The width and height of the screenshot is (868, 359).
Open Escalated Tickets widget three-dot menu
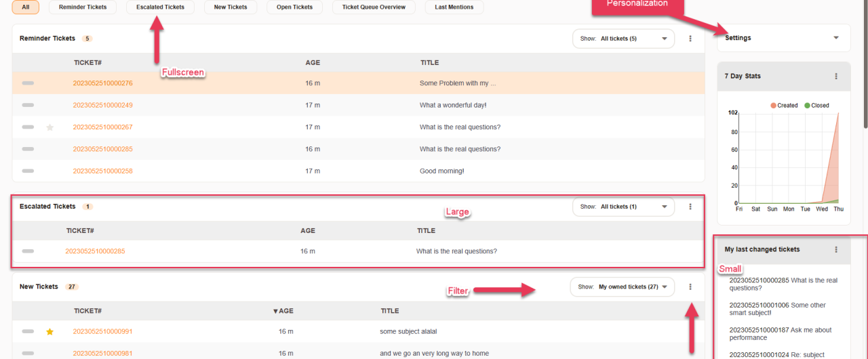pos(690,207)
